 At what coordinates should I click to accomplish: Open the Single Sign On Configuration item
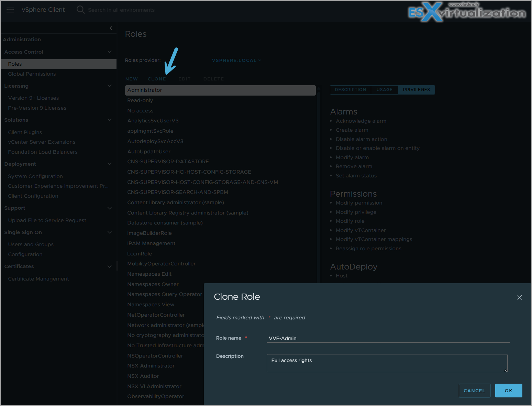tap(25, 254)
